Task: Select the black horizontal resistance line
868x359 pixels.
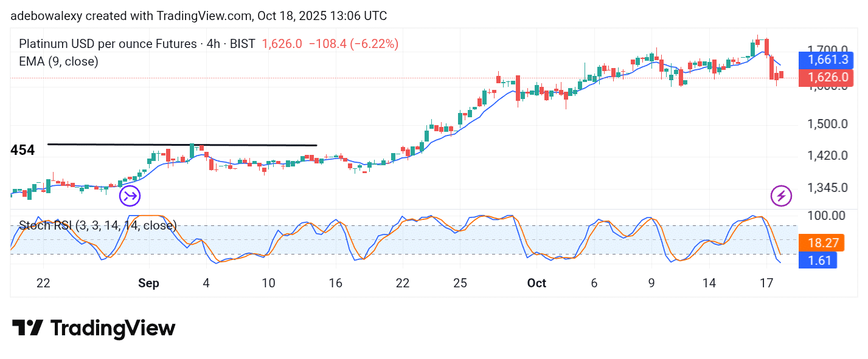Action: coord(182,145)
